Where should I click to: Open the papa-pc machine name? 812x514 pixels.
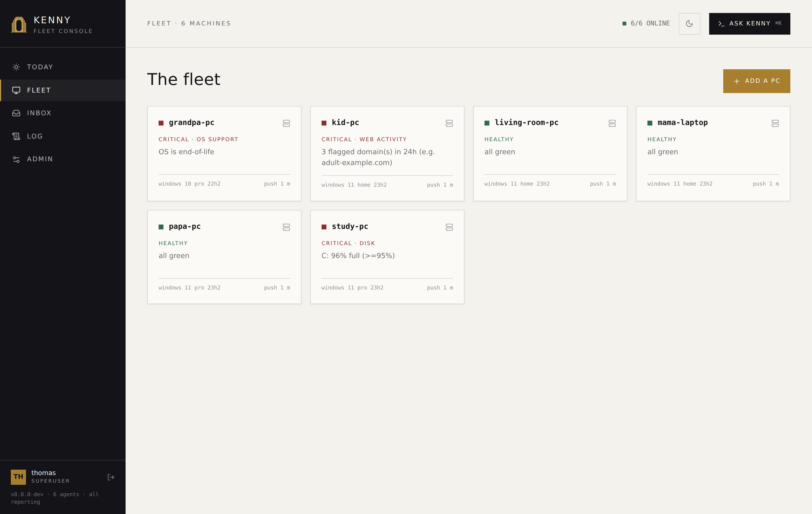point(185,226)
